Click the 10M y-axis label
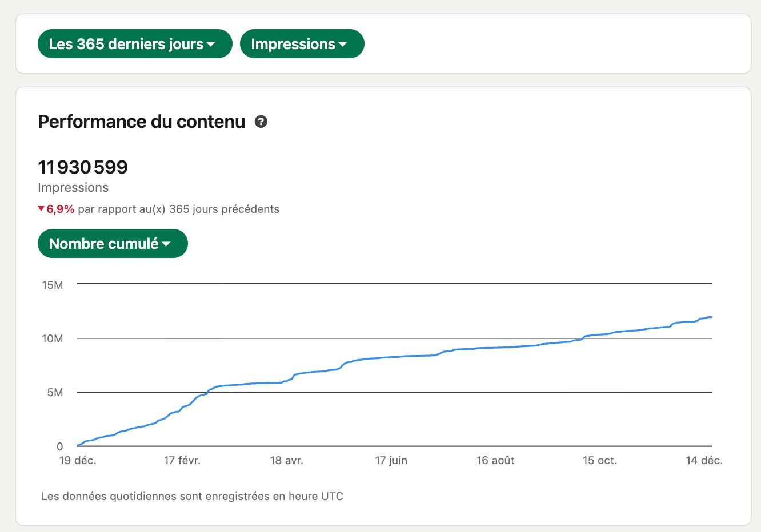 53,338
